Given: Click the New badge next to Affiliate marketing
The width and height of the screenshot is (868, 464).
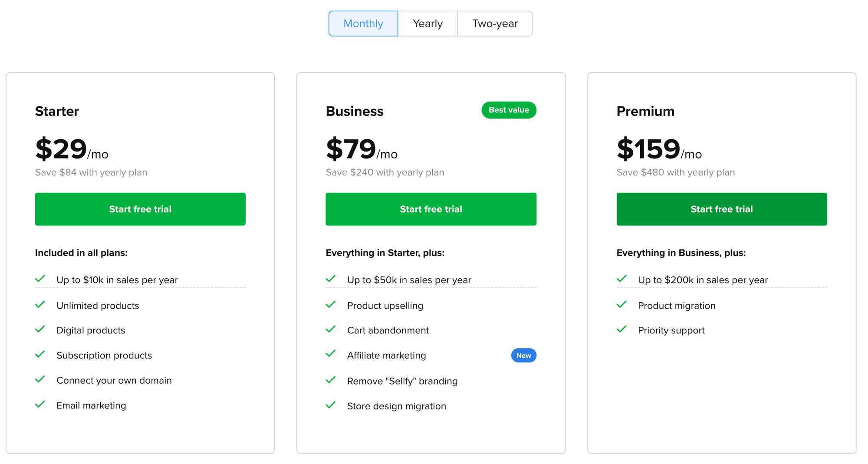Looking at the screenshot, I should [524, 355].
